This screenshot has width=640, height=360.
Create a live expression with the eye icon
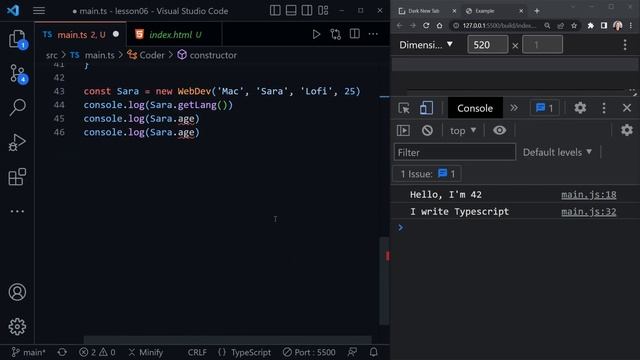click(x=499, y=130)
